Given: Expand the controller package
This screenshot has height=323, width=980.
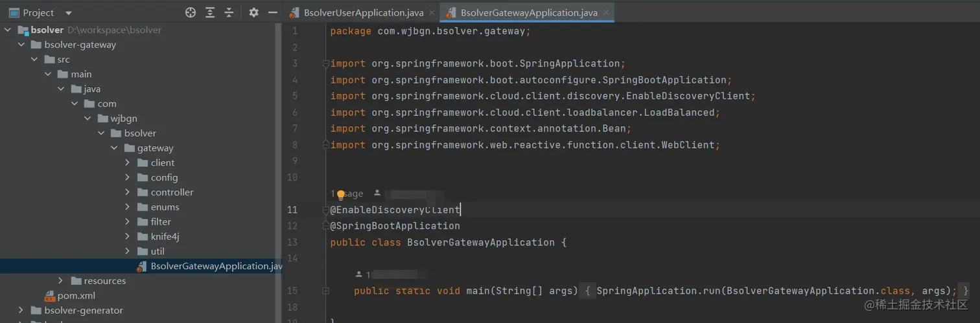Looking at the screenshot, I should click(128, 192).
